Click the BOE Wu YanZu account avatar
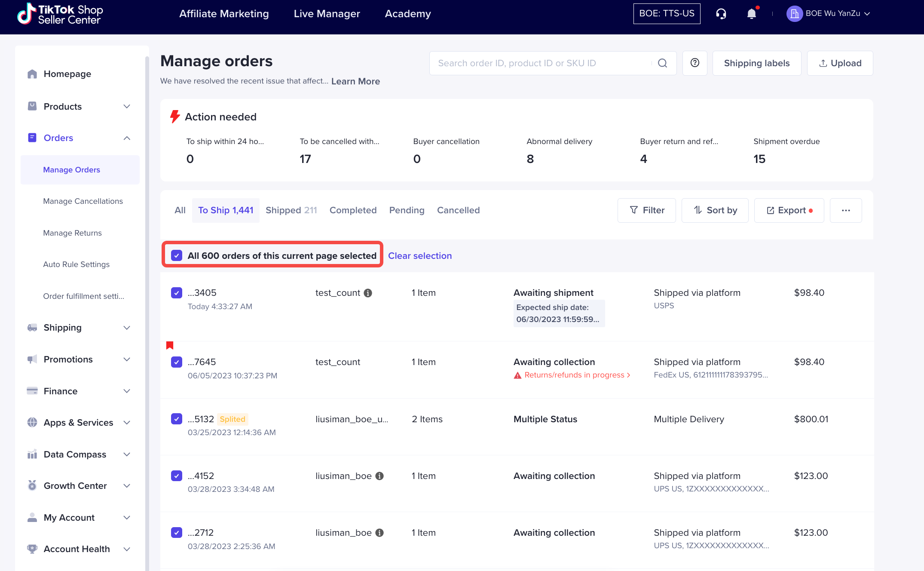Screen dimensions: 924x571 coord(794,14)
